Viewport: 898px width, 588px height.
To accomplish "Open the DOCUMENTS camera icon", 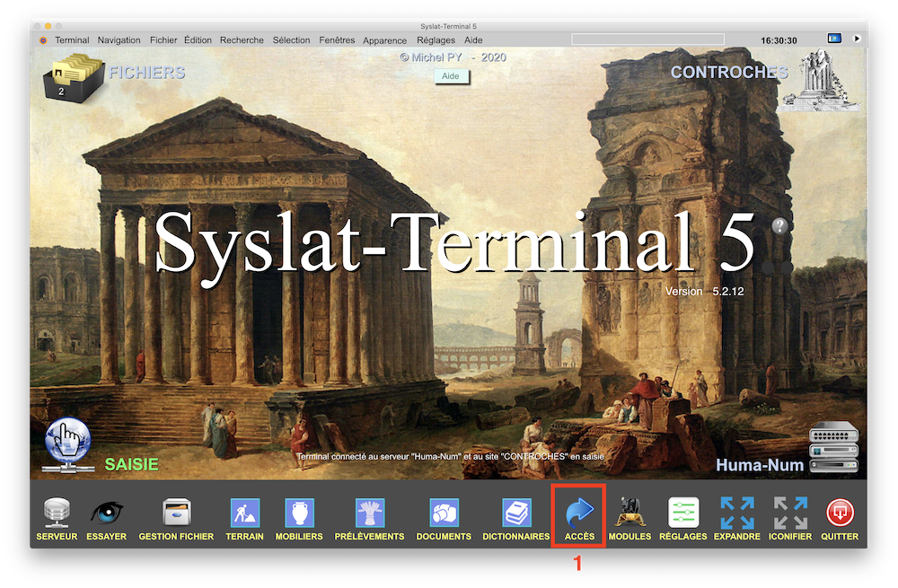I will [444, 513].
